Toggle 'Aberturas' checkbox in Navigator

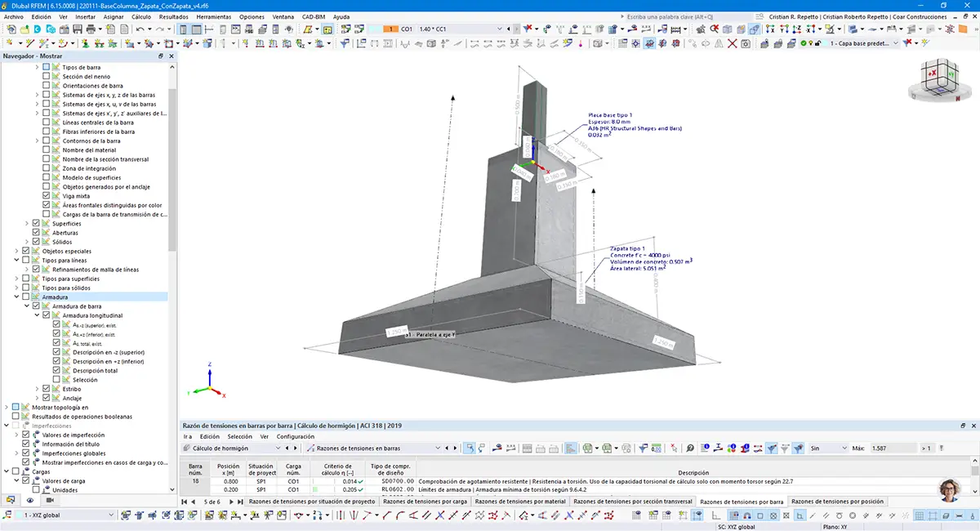(x=36, y=233)
